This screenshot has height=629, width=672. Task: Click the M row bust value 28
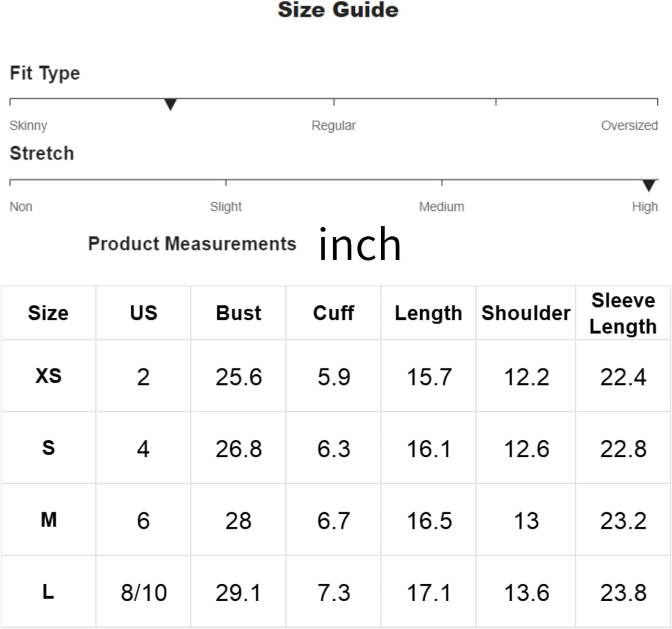pos(238,521)
